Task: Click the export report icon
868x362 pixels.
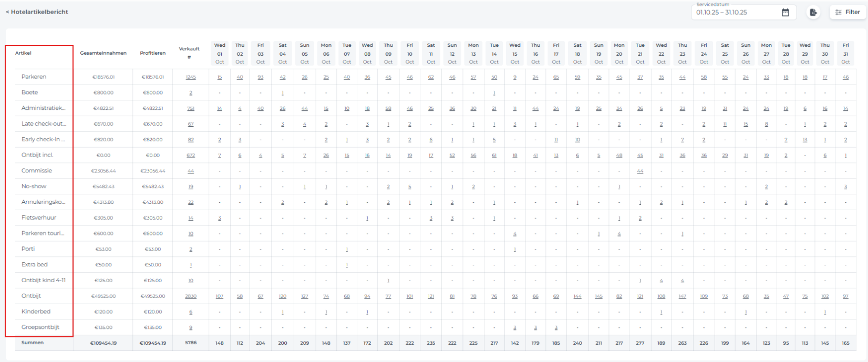Action: (x=813, y=12)
